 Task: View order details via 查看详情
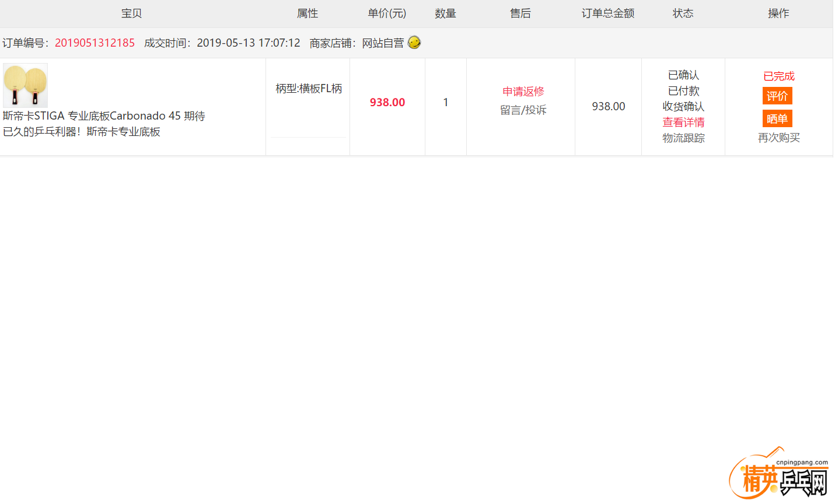pyautogui.click(x=683, y=122)
